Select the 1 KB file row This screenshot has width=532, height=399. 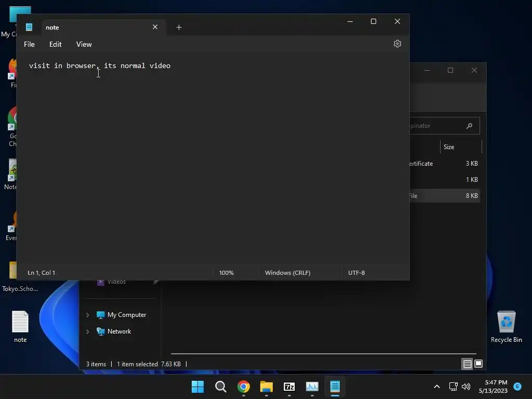(x=445, y=179)
